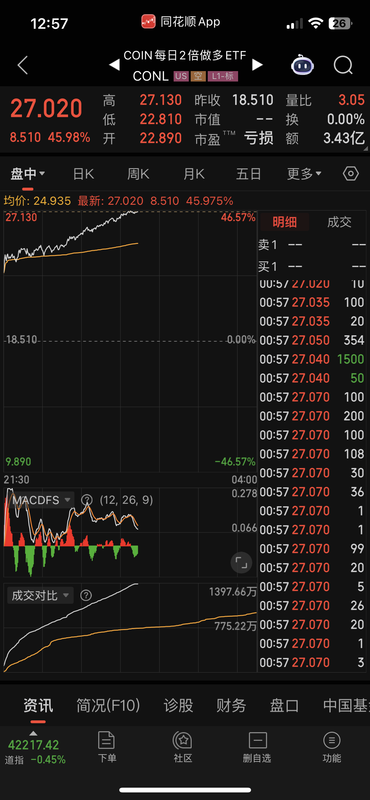
Task: Expand the 道指 index ticker arrow
Action: (34, 734)
